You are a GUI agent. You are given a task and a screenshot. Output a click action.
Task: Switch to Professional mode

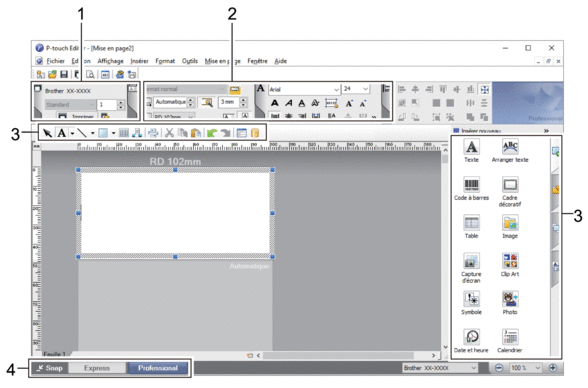[158, 368]
